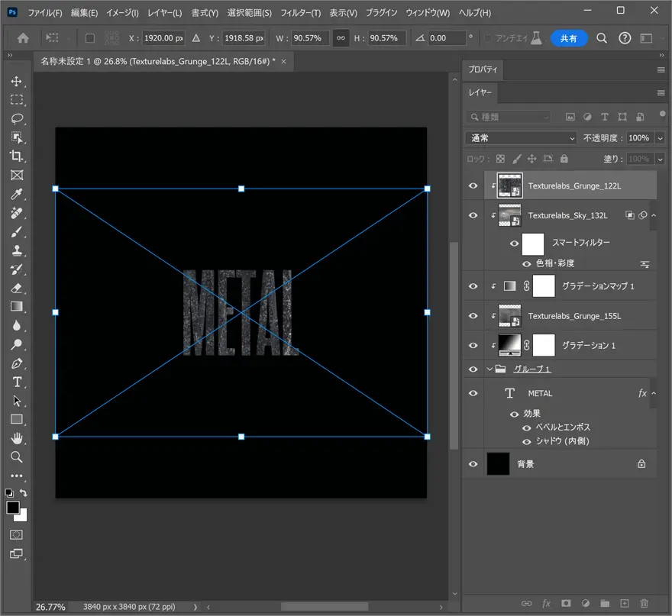Hide the Texturelabs_Grunge_122L layer
The width and height of the screenshot is (672, 616).
click(x=473, y=185)
